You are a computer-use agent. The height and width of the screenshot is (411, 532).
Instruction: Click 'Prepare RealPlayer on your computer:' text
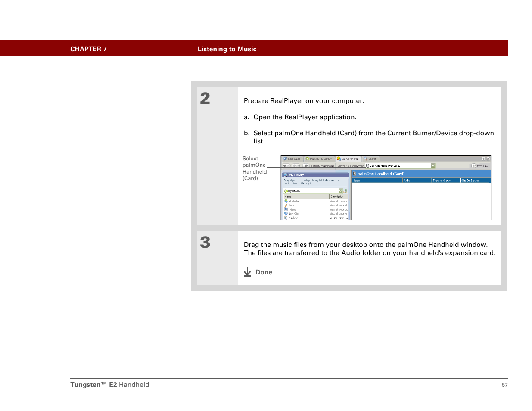tap(304, 101)
